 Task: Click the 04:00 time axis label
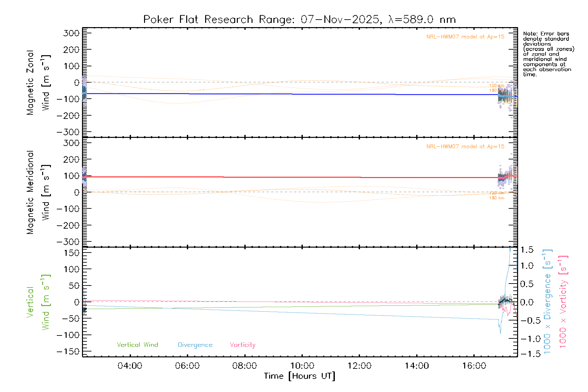[x=130, y=366]
